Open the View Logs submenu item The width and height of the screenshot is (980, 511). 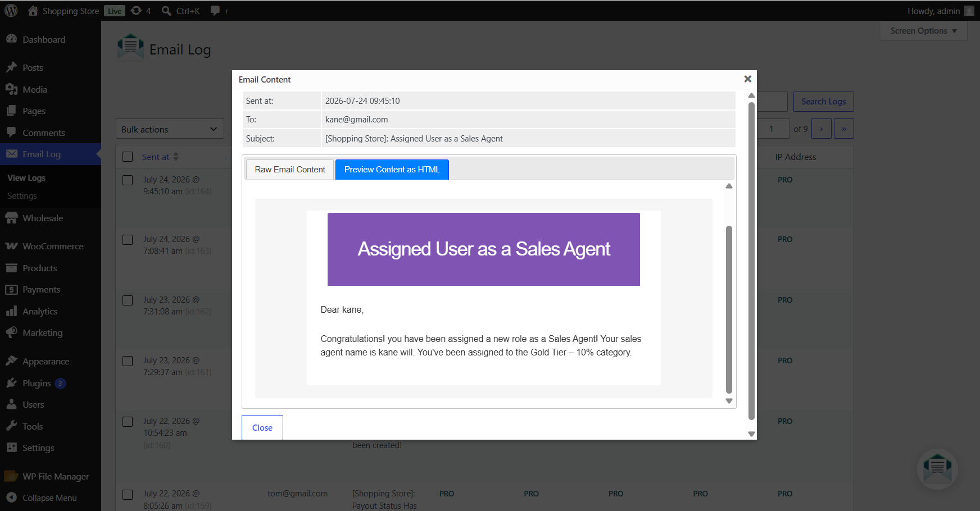click(26, 178)
